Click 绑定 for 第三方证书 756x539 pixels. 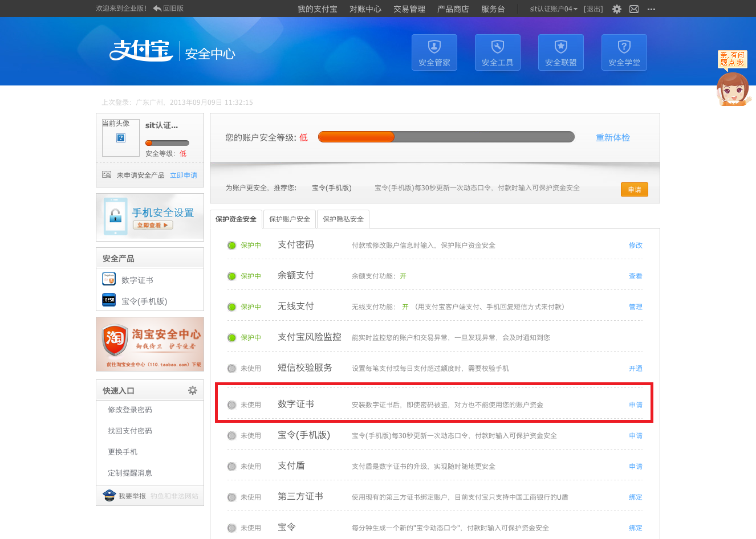coord(636,497)
